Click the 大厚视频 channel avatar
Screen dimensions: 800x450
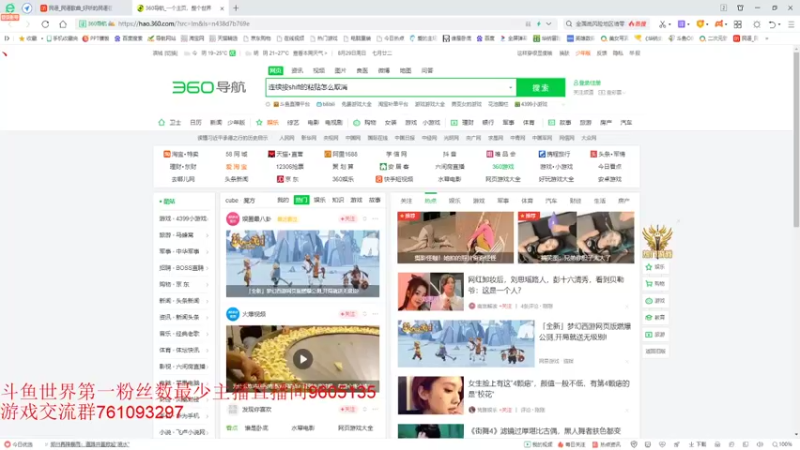[x=233, y=314]
